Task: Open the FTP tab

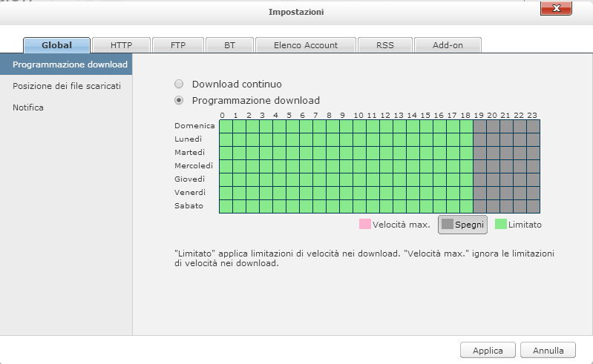Action: click(177, 45)
